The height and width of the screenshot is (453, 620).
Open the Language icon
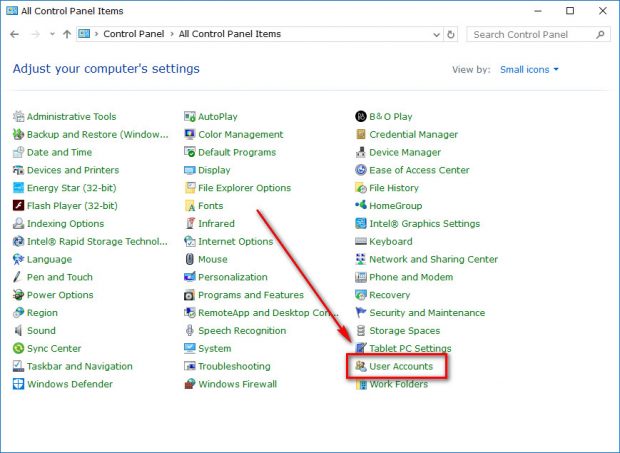coord(18,259)
